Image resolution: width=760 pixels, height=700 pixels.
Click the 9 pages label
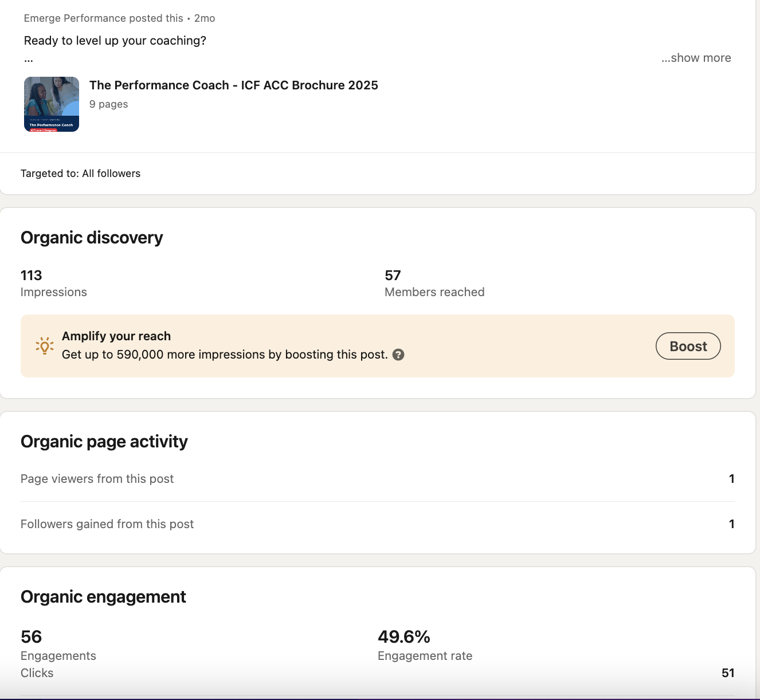pyautogui.click(x=108, y=104)
